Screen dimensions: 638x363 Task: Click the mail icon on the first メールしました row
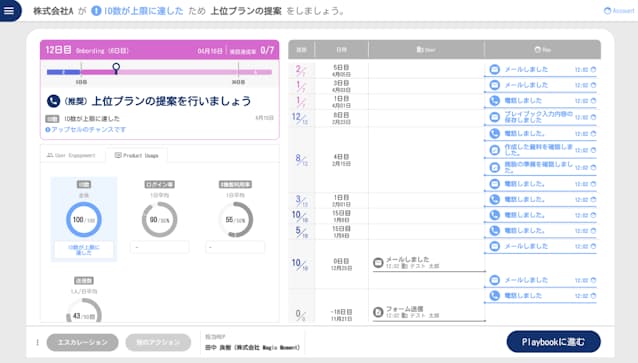point(494,69)
